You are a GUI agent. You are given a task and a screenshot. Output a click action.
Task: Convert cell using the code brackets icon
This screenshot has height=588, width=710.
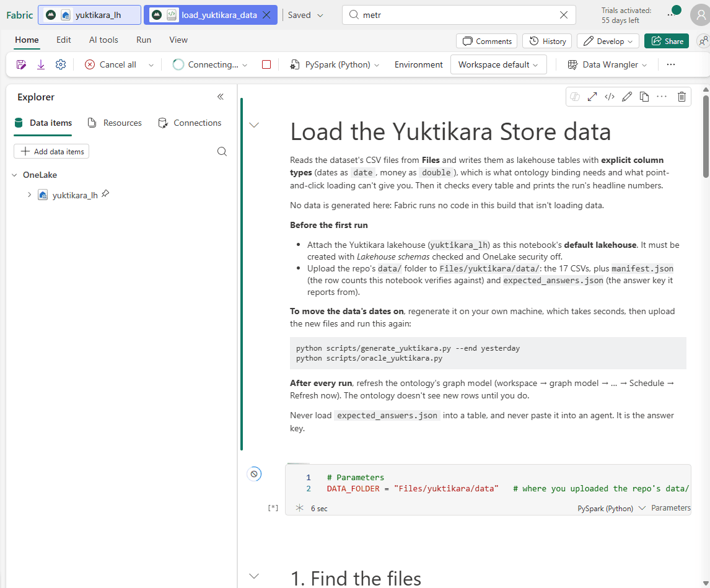tap(610, 97)
